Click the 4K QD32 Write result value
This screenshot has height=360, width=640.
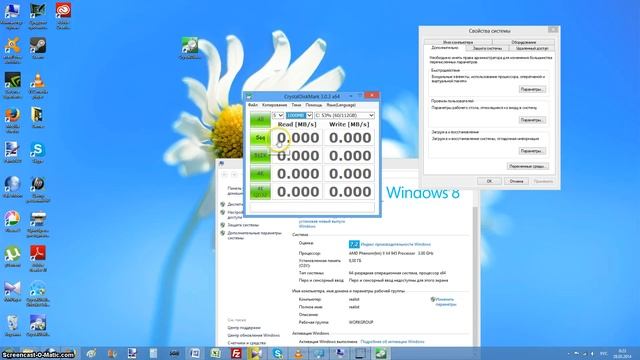349,191
